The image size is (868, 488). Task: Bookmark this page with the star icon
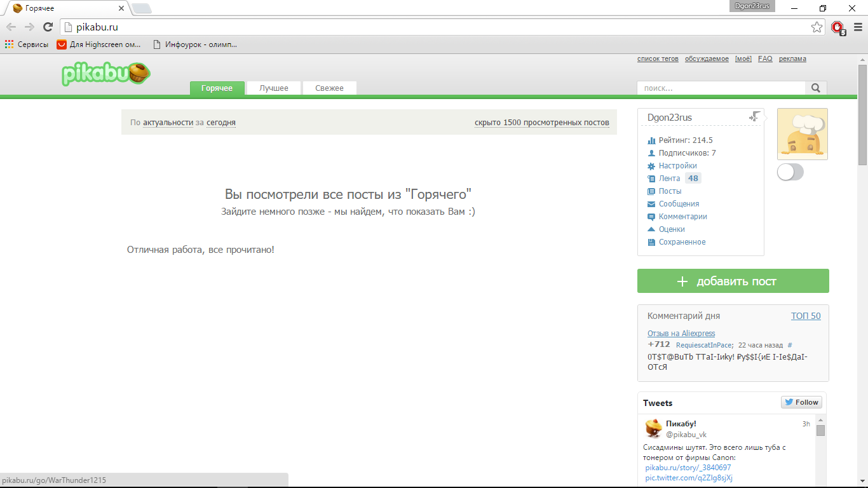pyautogui.click(x=817, y=27)
